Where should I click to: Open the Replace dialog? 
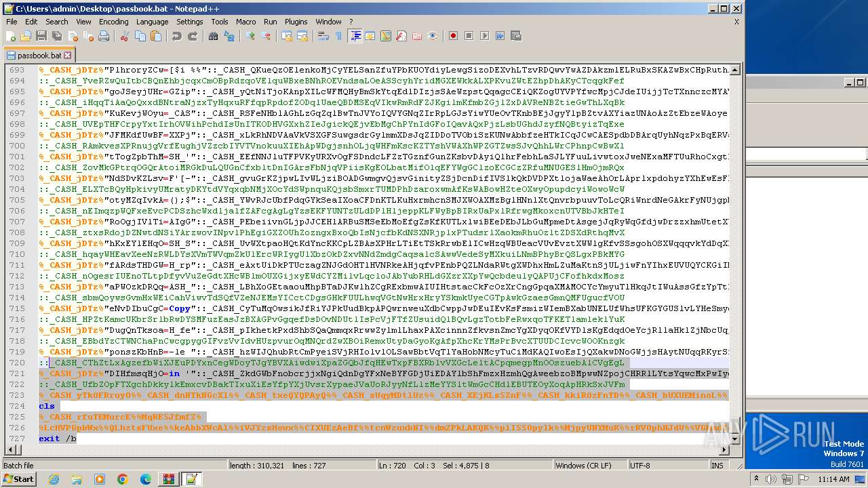pos(229,36)
